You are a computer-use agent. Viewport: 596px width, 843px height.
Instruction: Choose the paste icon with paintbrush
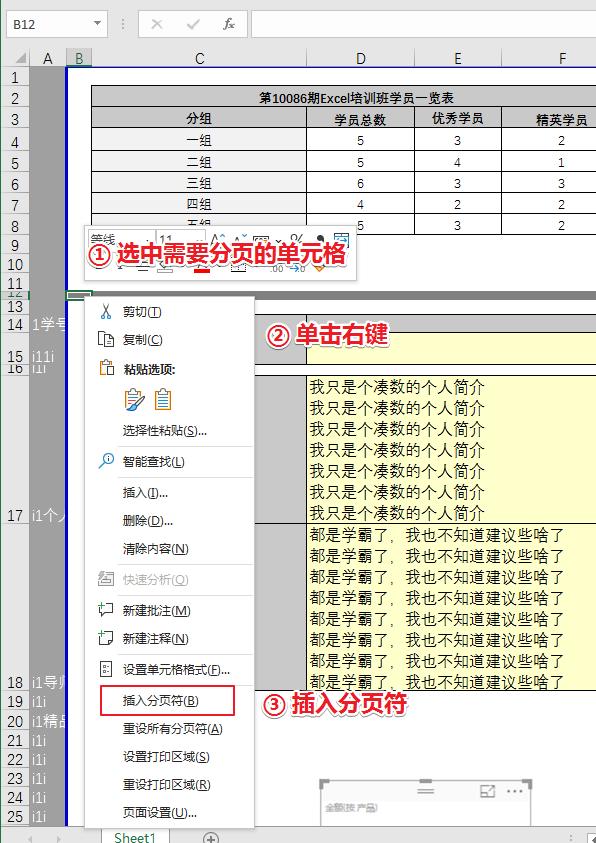(134, 400)
